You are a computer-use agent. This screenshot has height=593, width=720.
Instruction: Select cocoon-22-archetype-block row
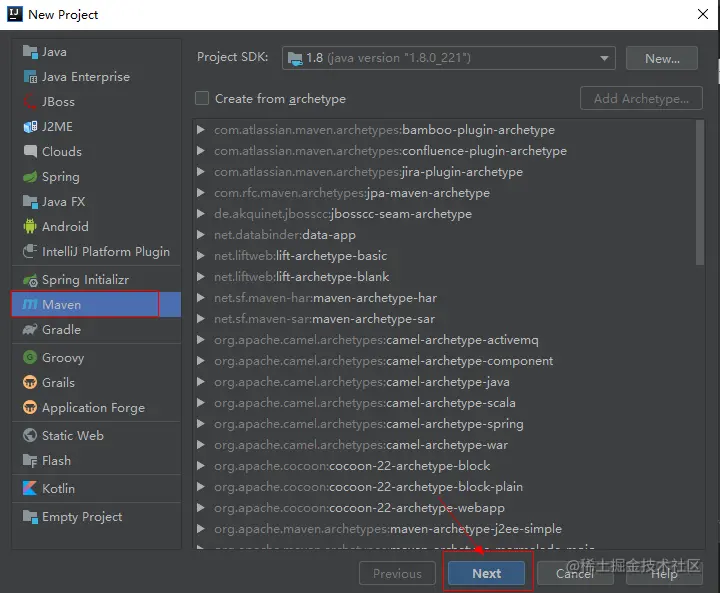(x=444, y=466)
